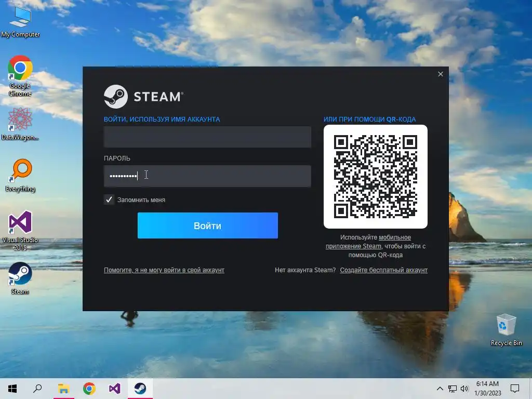
Task: Open the "мобильное приложение Steam" link
Action: point(368,242)
